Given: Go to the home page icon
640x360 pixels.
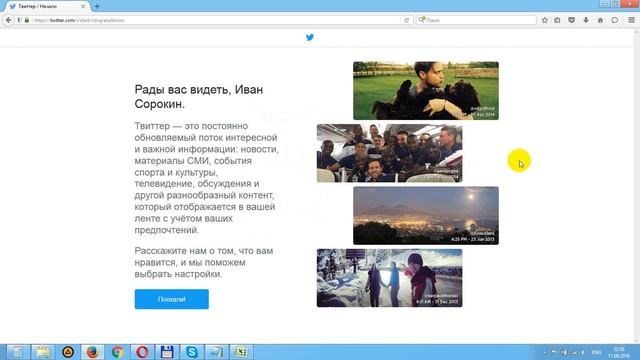Looking at the screenshot, I should (x=600, y=20).
